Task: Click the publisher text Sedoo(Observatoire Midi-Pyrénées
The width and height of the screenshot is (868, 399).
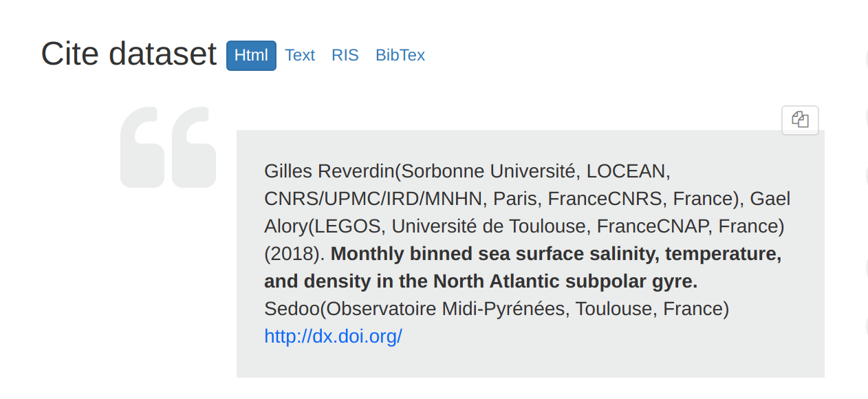Action: (x=414, y=309)
